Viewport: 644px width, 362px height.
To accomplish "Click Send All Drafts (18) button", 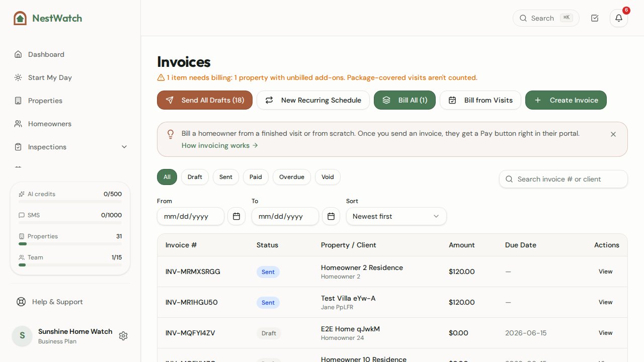I will coord(205,100).
